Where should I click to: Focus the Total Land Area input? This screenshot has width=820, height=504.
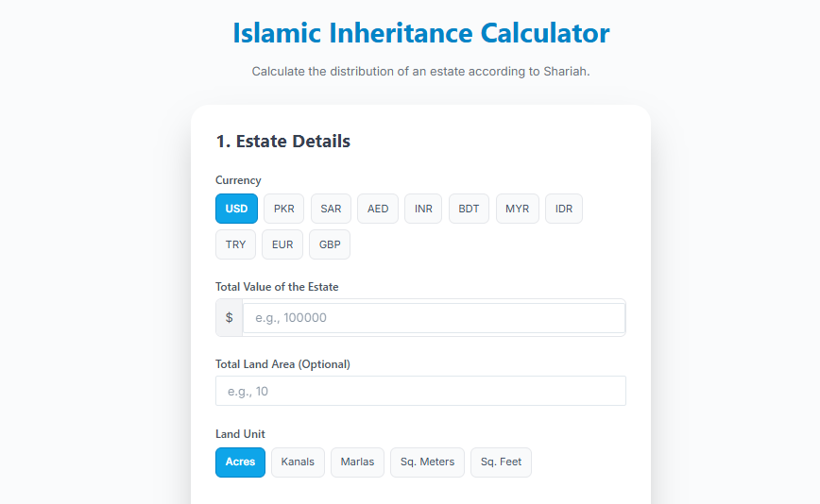420,391
